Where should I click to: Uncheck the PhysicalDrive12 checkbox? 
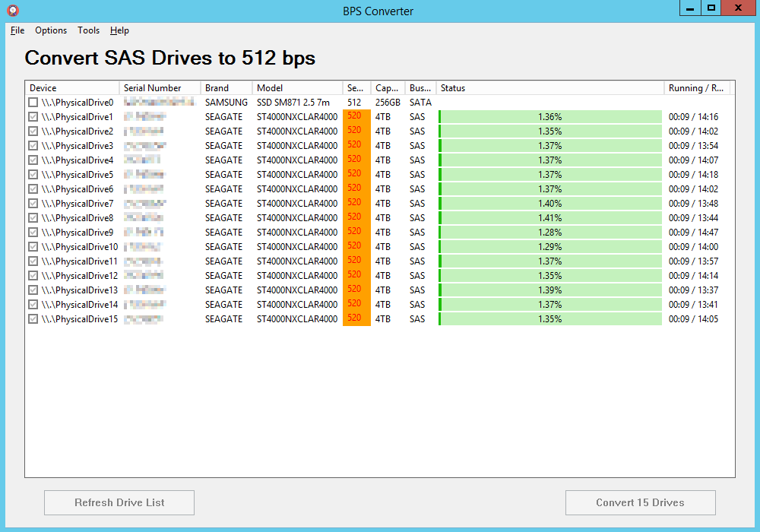(33, 275)
